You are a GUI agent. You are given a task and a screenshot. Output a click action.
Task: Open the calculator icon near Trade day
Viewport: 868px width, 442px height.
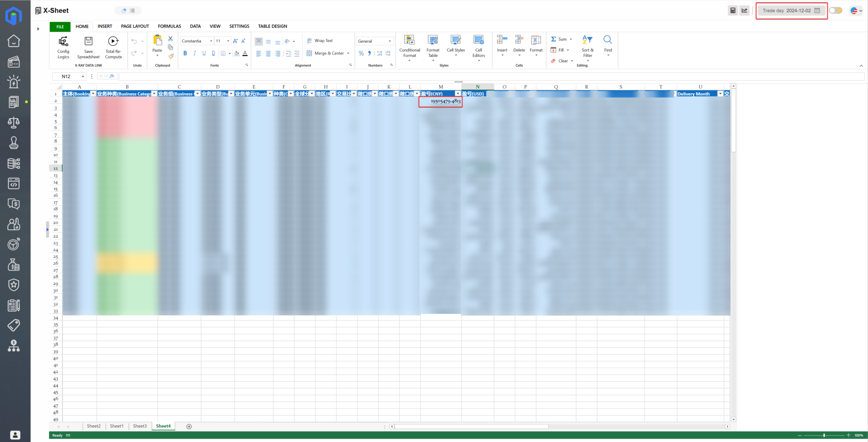point(733,10)
